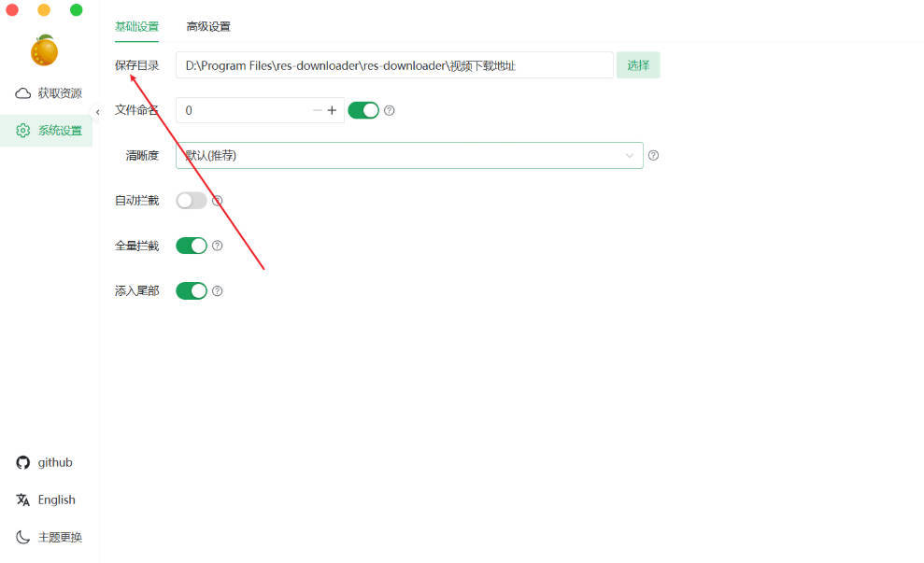Open help tooltip beside 清晰度

pyautogui.click(x=653, y=155)
